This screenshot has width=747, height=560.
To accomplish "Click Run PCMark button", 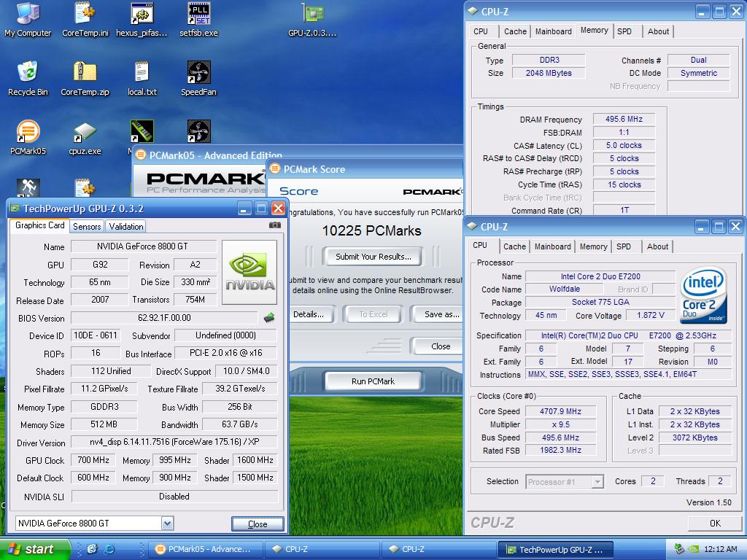I will (x=373, y=381).
